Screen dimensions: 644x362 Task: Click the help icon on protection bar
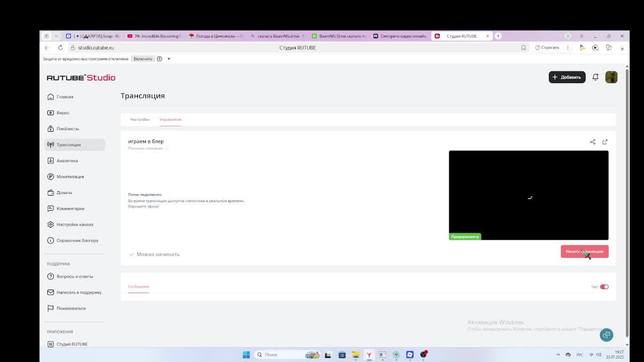click(x=159, y=59)
